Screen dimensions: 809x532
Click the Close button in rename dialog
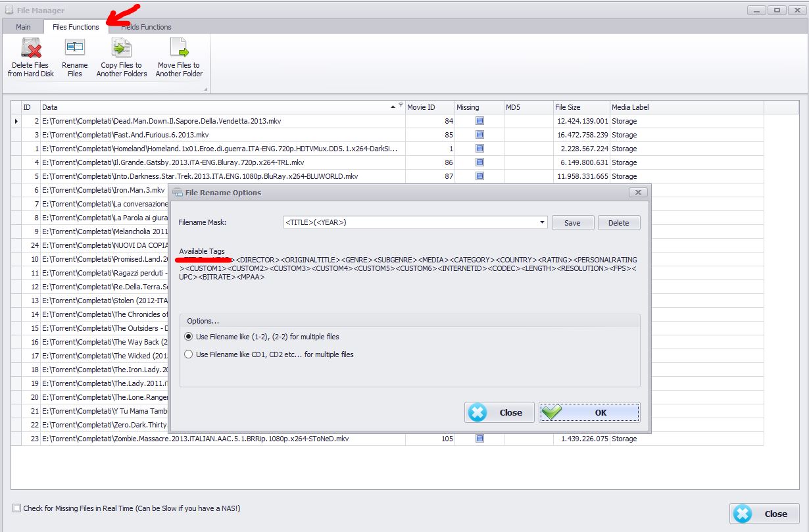(x=498, y=412)
